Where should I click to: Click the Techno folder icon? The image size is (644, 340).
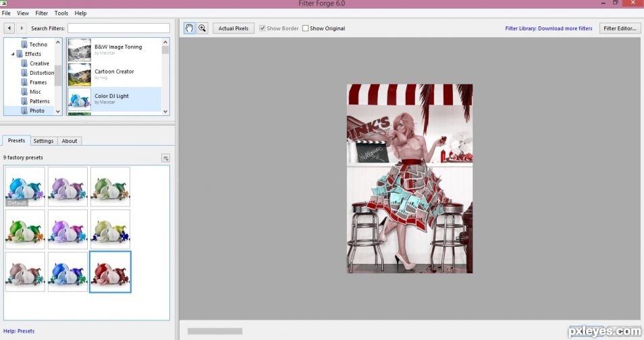pyautogui.click(x=24, y=45)
